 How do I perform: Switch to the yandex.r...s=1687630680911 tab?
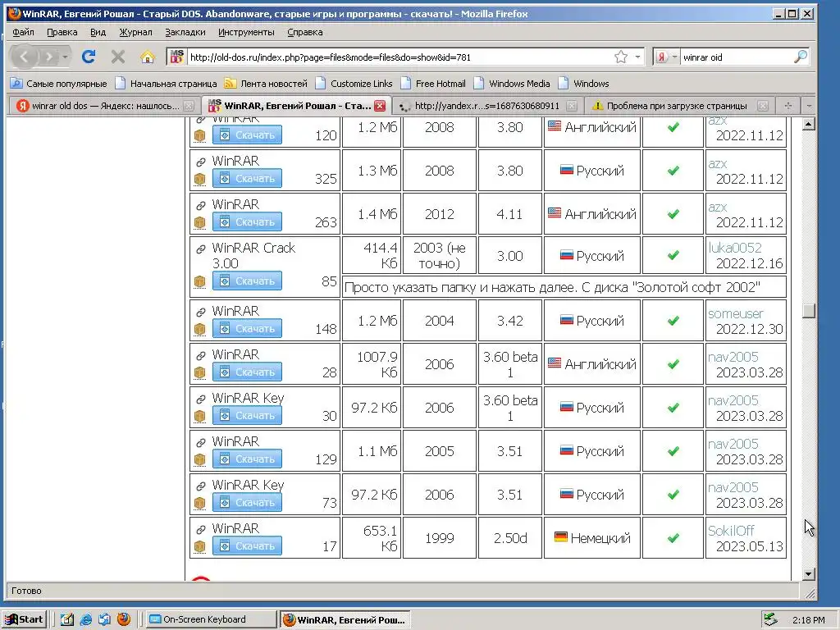click(487, 106)
